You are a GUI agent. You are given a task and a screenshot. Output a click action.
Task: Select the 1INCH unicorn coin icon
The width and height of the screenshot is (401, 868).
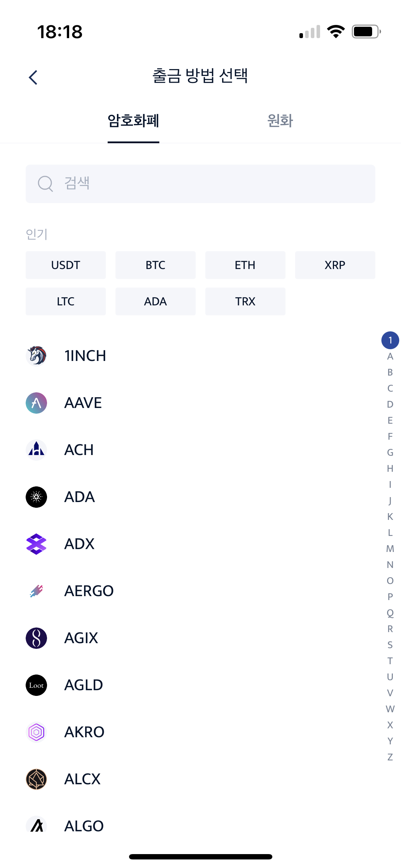point(36,356)
